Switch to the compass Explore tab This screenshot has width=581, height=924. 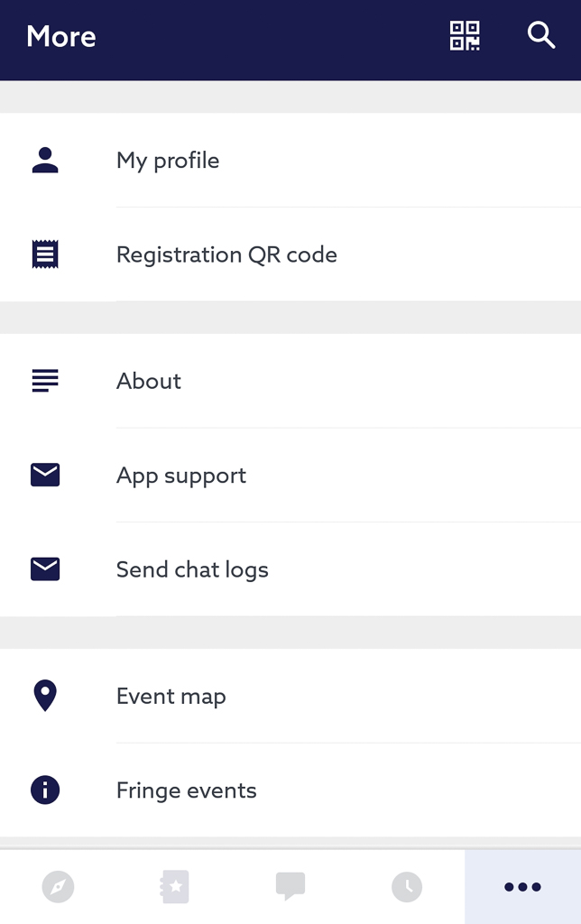coord(58,887)
